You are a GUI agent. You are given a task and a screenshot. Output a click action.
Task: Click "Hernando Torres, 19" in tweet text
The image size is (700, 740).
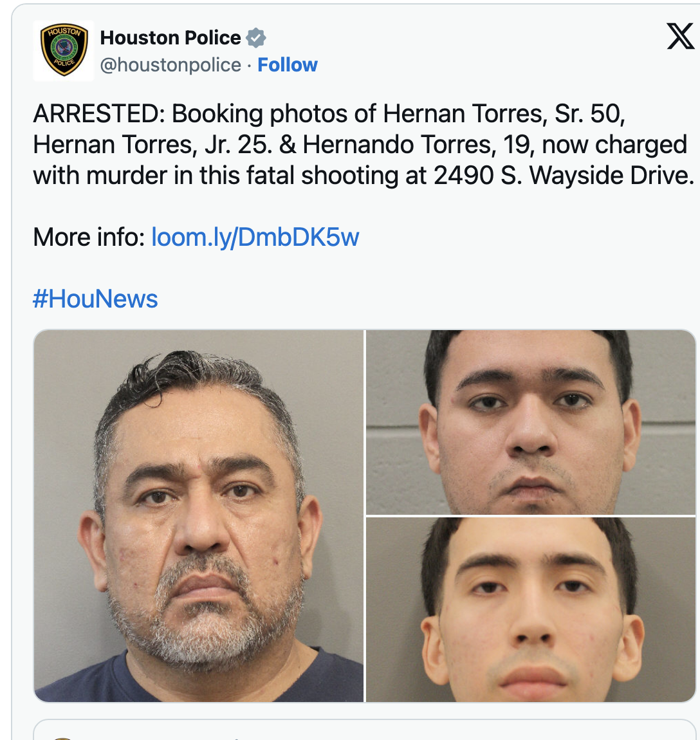(x=419, y=145)
